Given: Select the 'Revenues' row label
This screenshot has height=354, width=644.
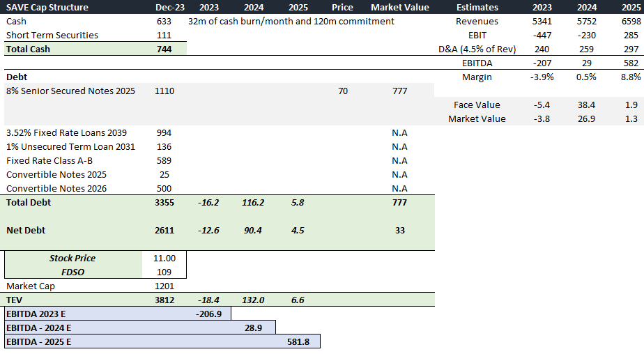Looking at the screenshot, I should tap(477, 22).
